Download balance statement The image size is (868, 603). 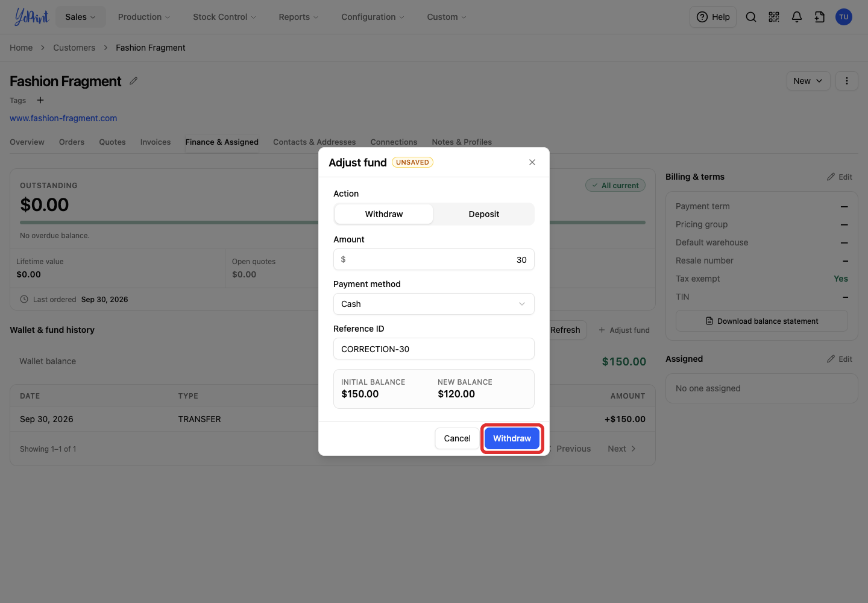coord(762,321)
